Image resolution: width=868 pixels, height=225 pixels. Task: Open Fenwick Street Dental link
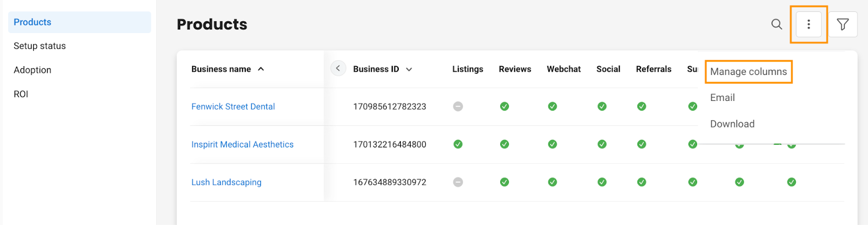click(233, 106)
